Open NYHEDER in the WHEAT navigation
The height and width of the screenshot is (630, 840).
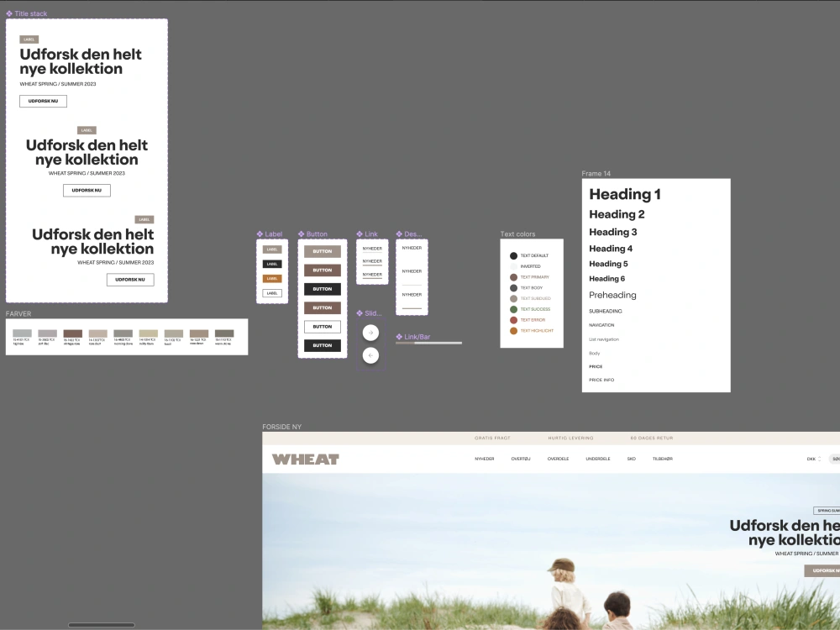pyautogui.click(x=485, y=459)
